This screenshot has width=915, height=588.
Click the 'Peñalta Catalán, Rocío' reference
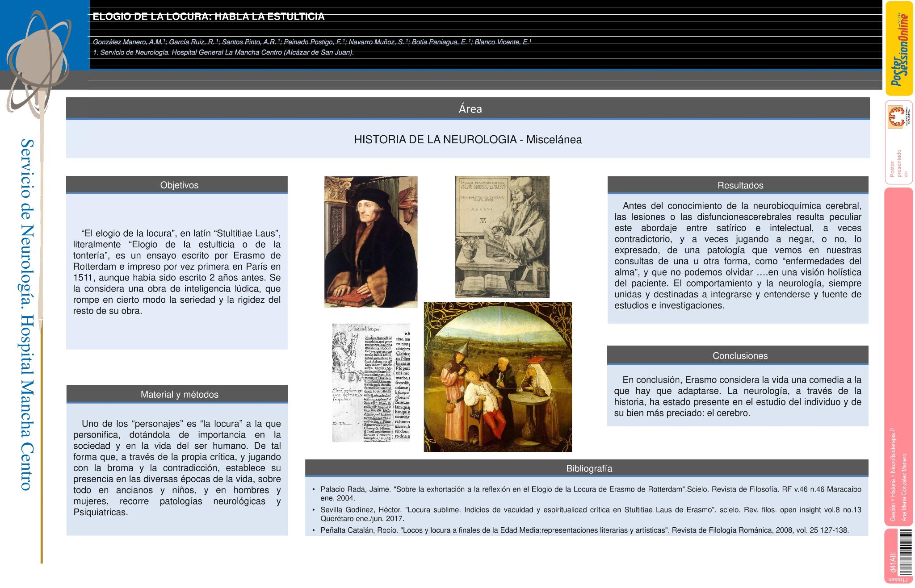(x=584, y=530)
